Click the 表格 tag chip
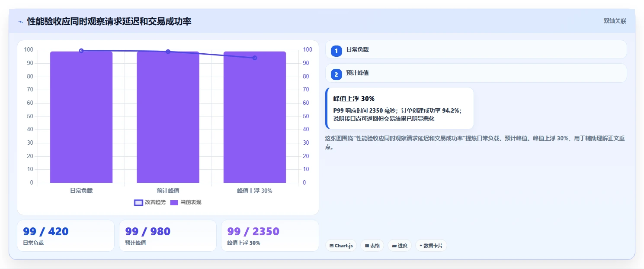 372,246
